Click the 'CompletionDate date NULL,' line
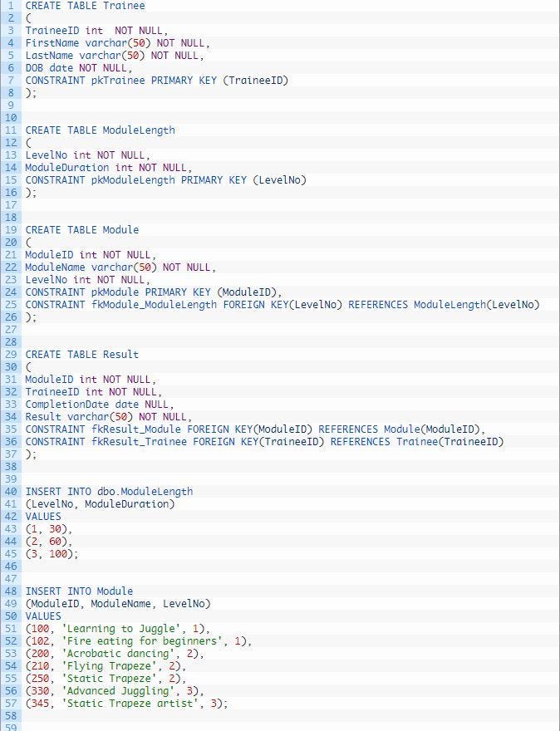 click(100, 405)
